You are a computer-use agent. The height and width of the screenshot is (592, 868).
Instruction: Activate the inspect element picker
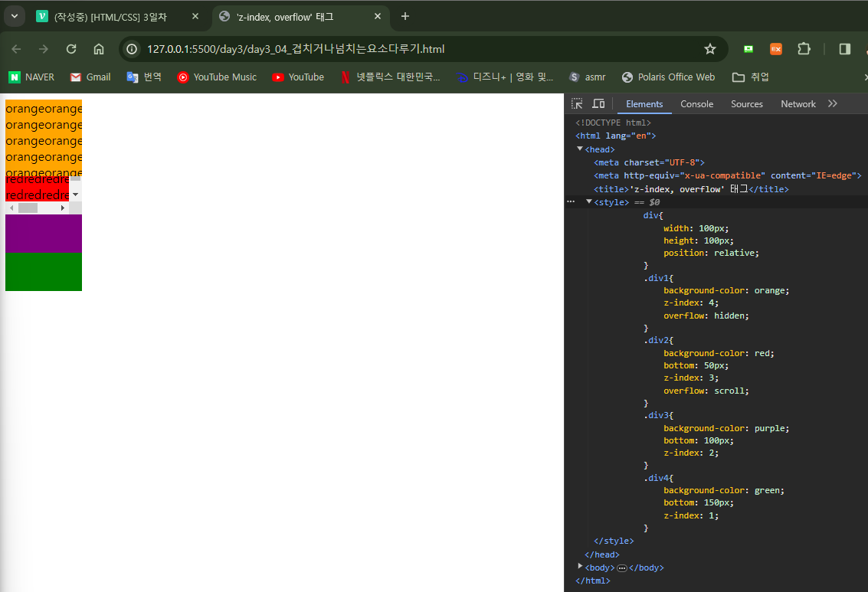pos(577,104)
